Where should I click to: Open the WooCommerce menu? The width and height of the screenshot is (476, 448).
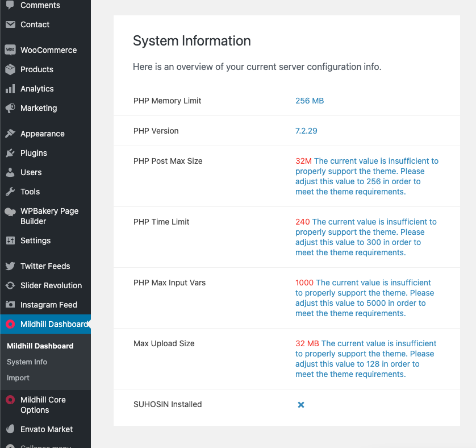coord(48,50)
